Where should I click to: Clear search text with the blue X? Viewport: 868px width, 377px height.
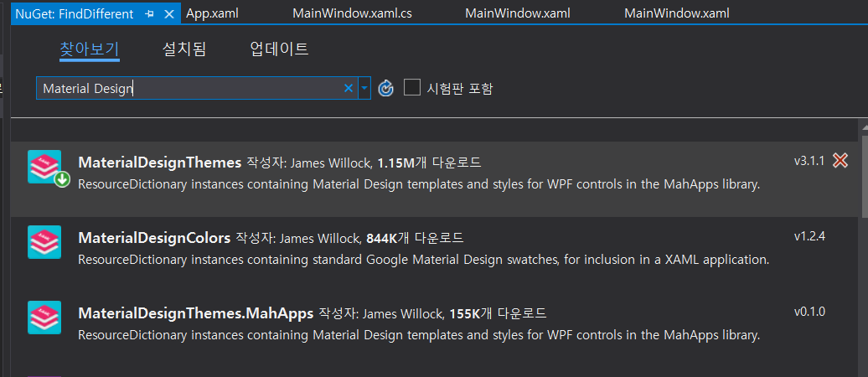click(x=349, y=88)
